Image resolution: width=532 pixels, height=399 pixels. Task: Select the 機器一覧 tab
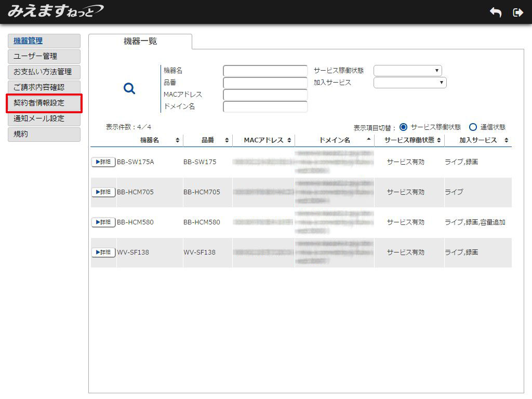coord(140,42)
